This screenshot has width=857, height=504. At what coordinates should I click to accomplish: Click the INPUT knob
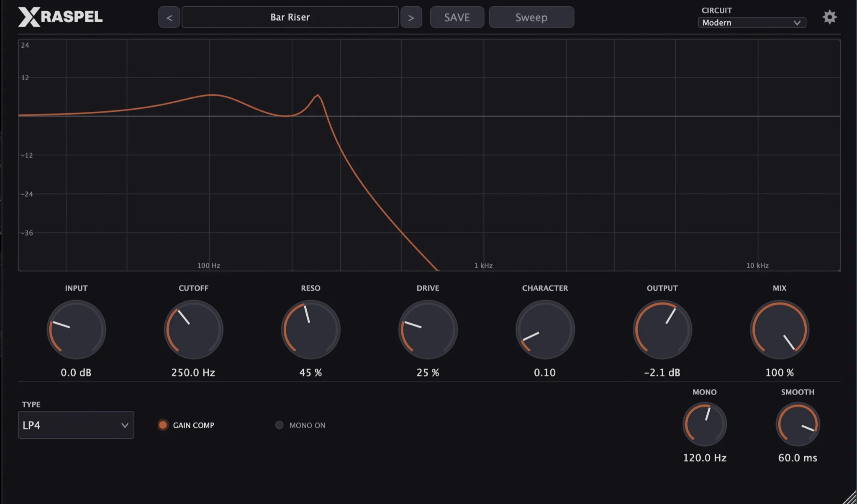click(76, 330)
